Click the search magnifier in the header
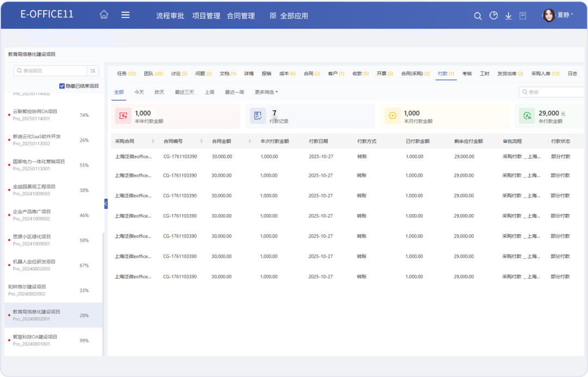 (477, 16)
